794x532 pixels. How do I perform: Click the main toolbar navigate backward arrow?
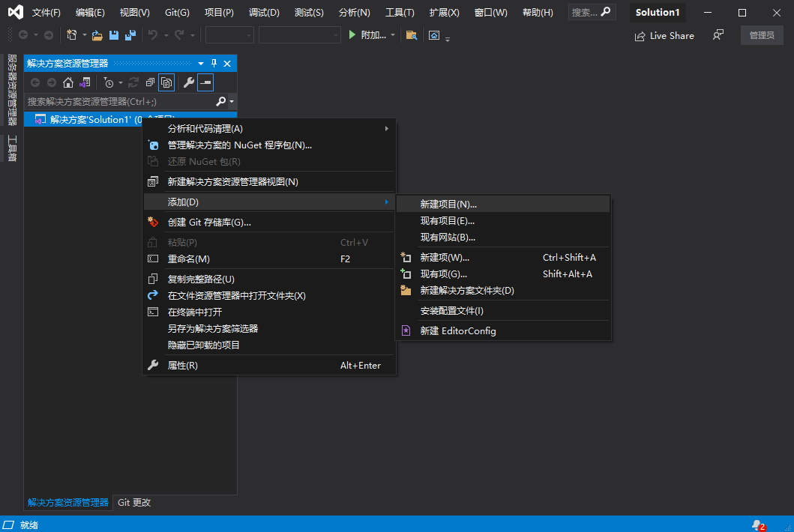(22, 35)
